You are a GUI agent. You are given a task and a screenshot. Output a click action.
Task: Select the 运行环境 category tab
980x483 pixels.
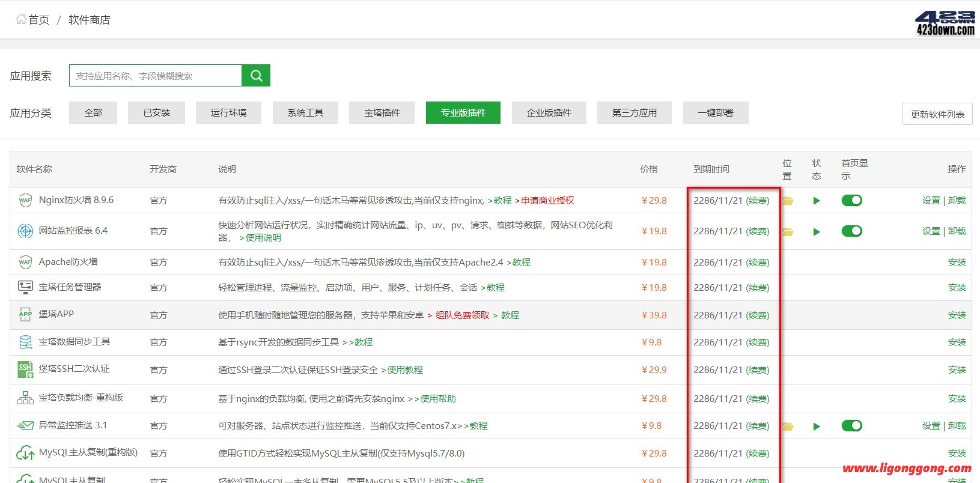click(x=228, y=112)
